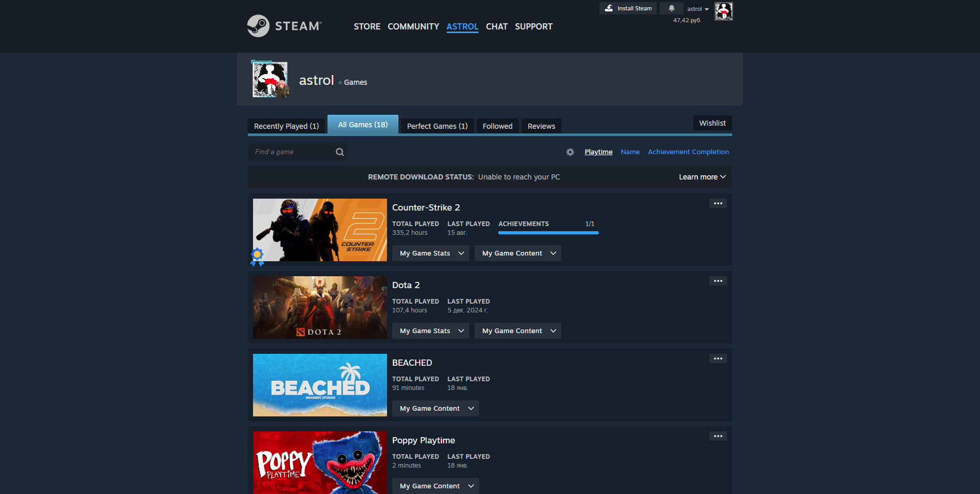Viewport: 980px width, 494px height.
Task: Open the Followed tab
Action: click(x=497, y=126)
